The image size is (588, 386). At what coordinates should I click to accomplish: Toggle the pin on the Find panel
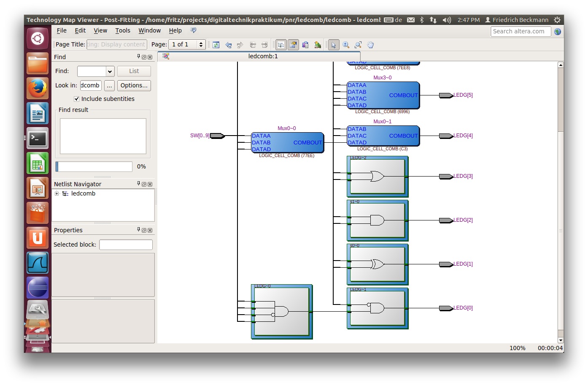(x=138, y=57)
